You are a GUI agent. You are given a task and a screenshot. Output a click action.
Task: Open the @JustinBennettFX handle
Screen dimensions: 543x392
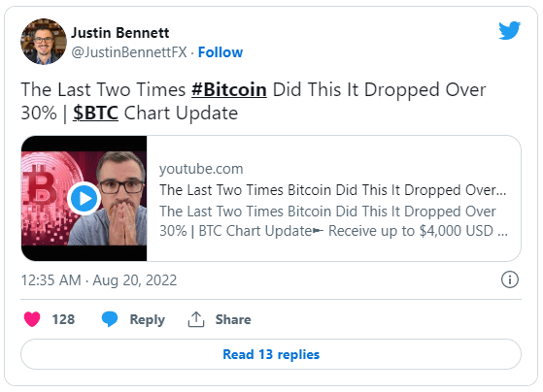tap(129, 52)
